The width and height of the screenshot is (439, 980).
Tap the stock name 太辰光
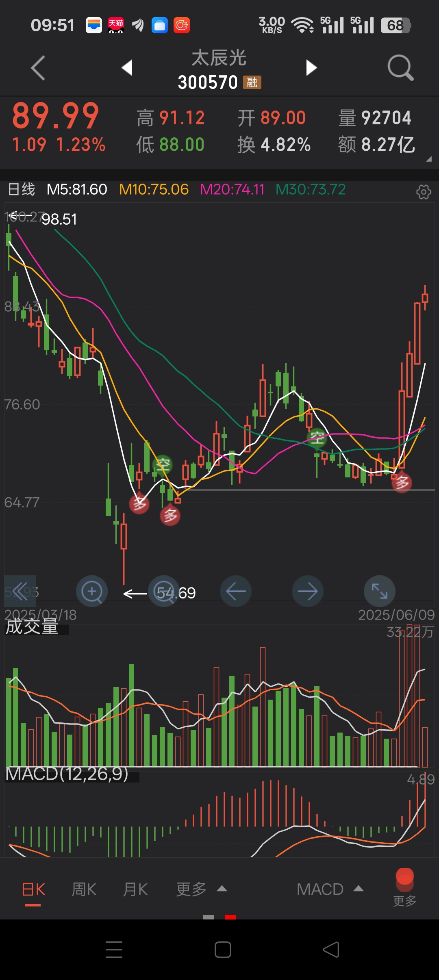[219, 58]
